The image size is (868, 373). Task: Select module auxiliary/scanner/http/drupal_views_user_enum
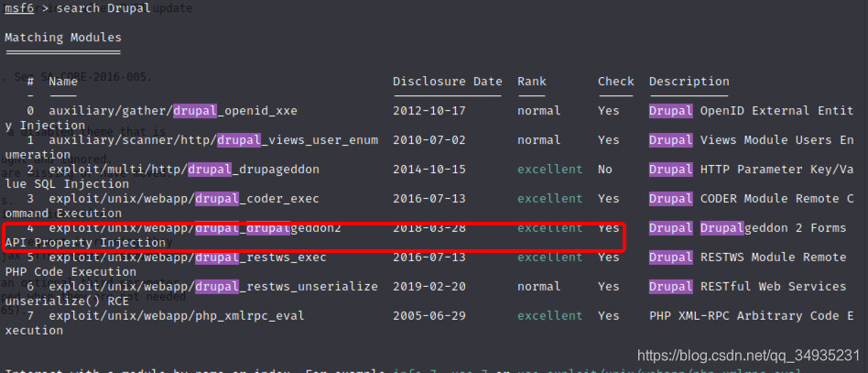[213, 140]
